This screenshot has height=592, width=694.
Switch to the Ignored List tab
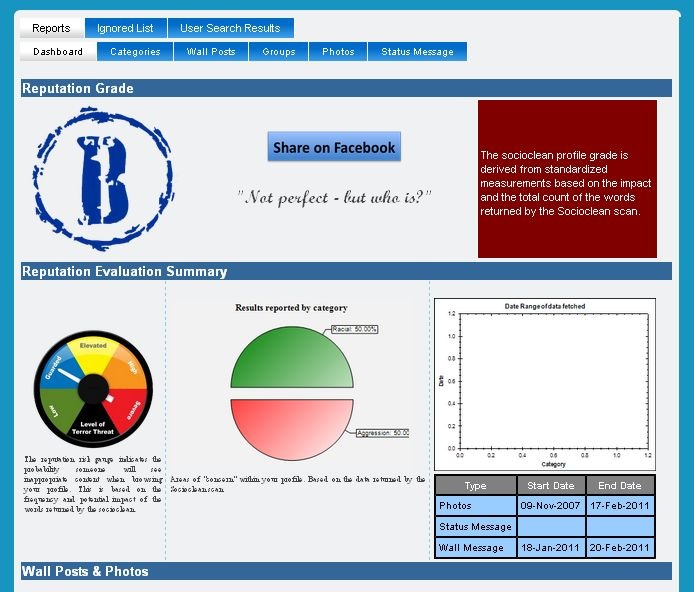(x=126, y=28)
